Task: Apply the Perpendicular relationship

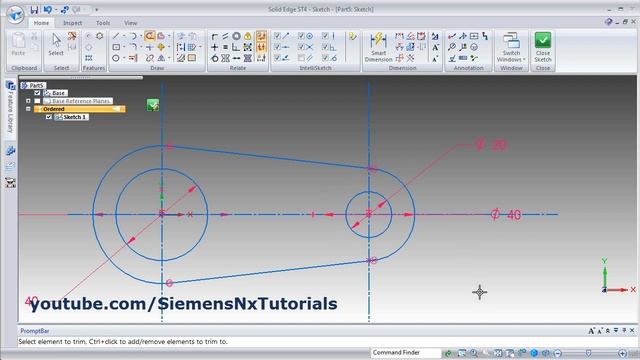Action: click(236, 47)
